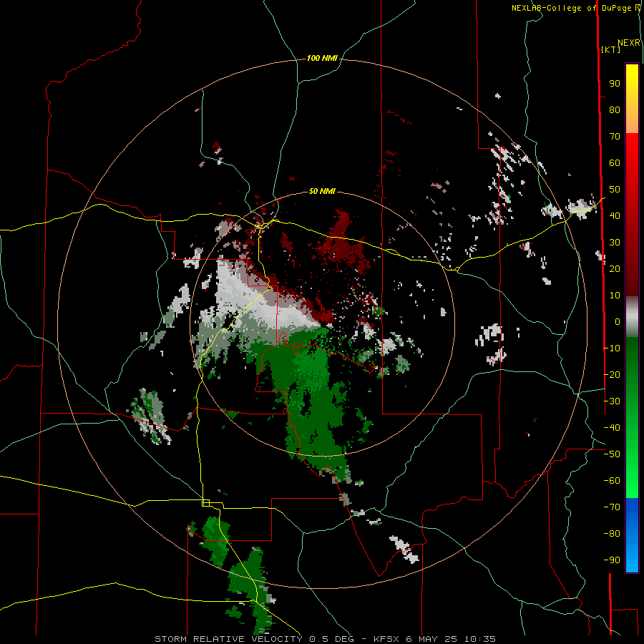
Task: Click the -90 value on the velocity scale
Action: (x=612, y=560)
